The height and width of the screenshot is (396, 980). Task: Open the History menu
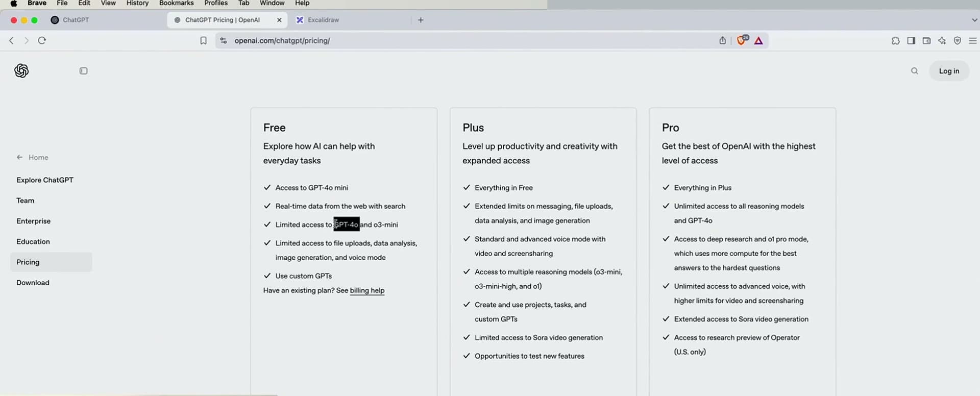(137, 3)
